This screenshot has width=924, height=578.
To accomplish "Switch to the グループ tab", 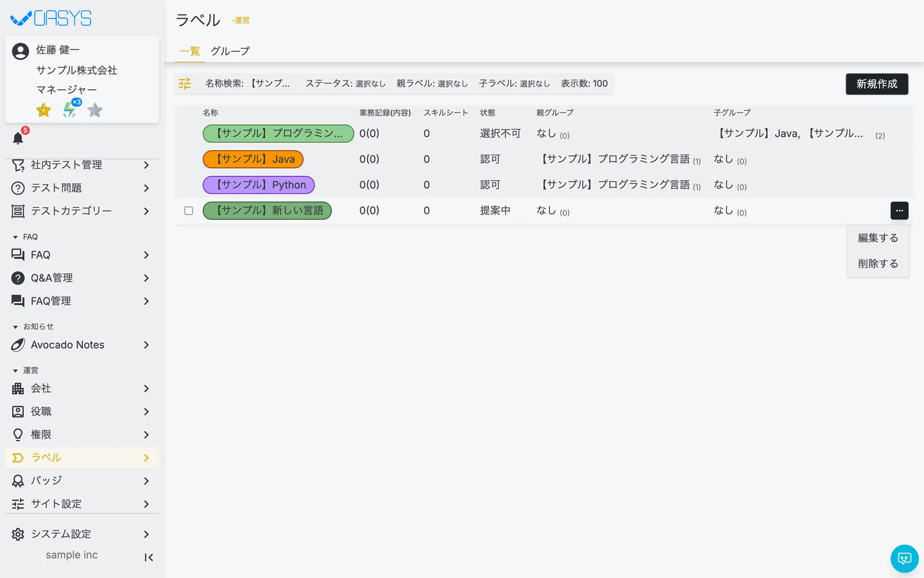I will point(230,51).
